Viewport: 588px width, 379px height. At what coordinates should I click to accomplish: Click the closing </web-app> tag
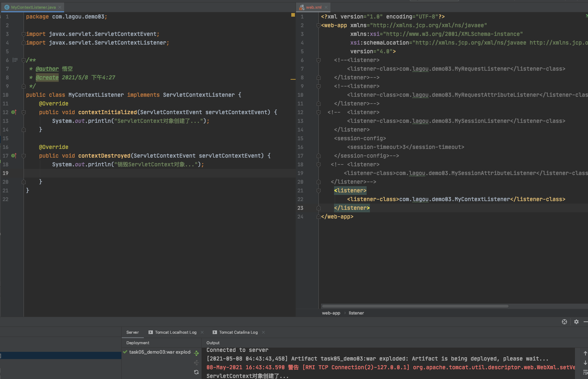click(x=337, y=217)
